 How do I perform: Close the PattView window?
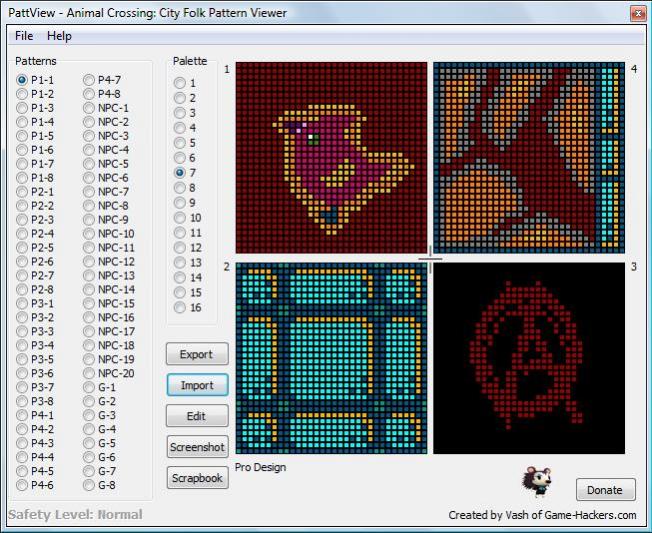pos(638,14)
